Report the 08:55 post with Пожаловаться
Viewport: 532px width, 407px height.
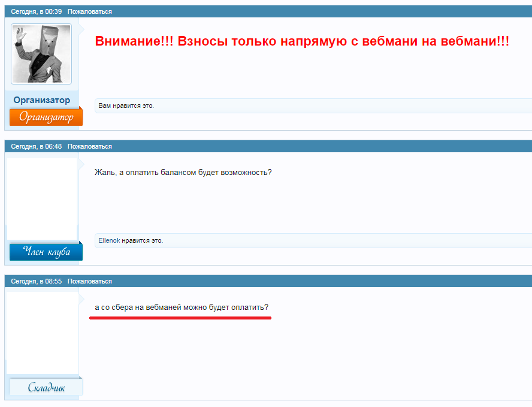point(89,281)
